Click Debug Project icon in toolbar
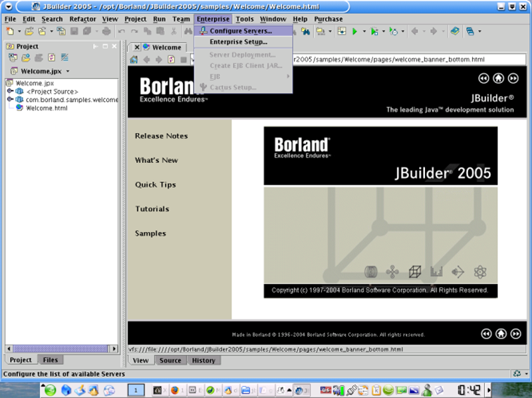Image resolution: width=532 pixels, height=398 pixels. tap(374, 31)
